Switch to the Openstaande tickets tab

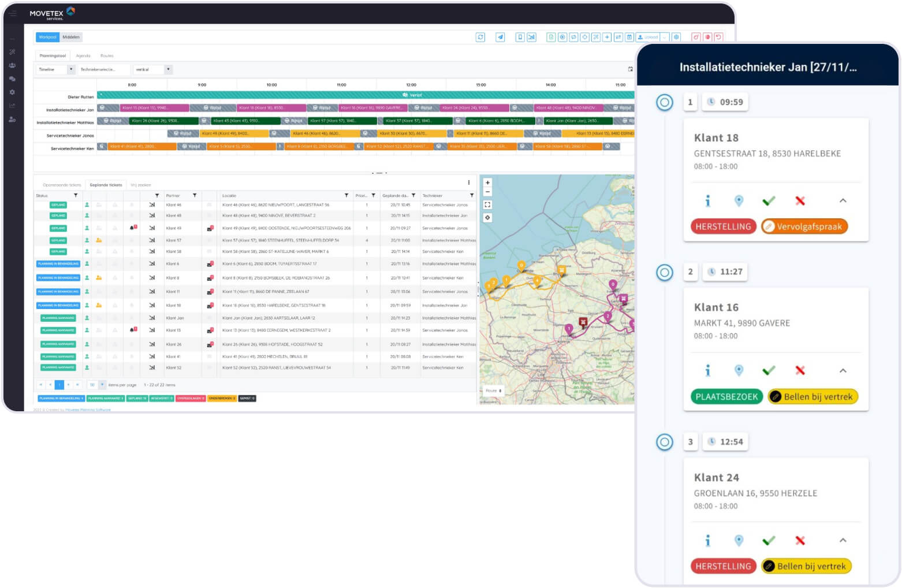coord(62,185)
